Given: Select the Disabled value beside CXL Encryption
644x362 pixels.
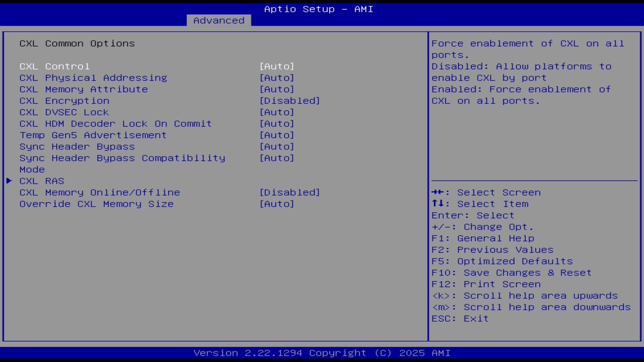Looking at the screenshot, I should (290, 101).
